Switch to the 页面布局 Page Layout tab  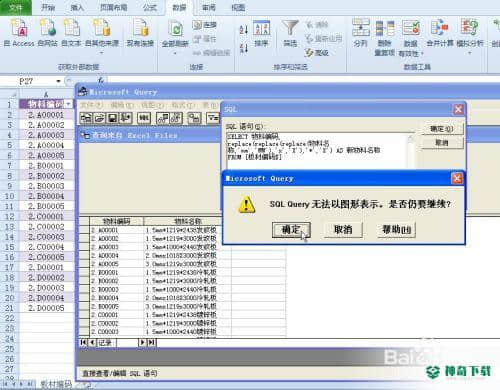point(113,7)
